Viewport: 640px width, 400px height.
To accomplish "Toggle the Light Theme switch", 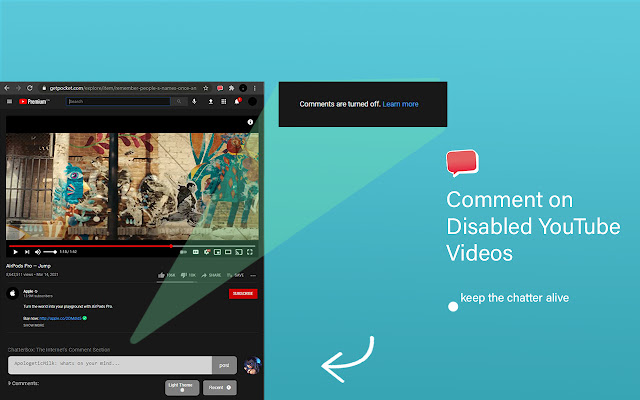I will click(x=182, y=388).
